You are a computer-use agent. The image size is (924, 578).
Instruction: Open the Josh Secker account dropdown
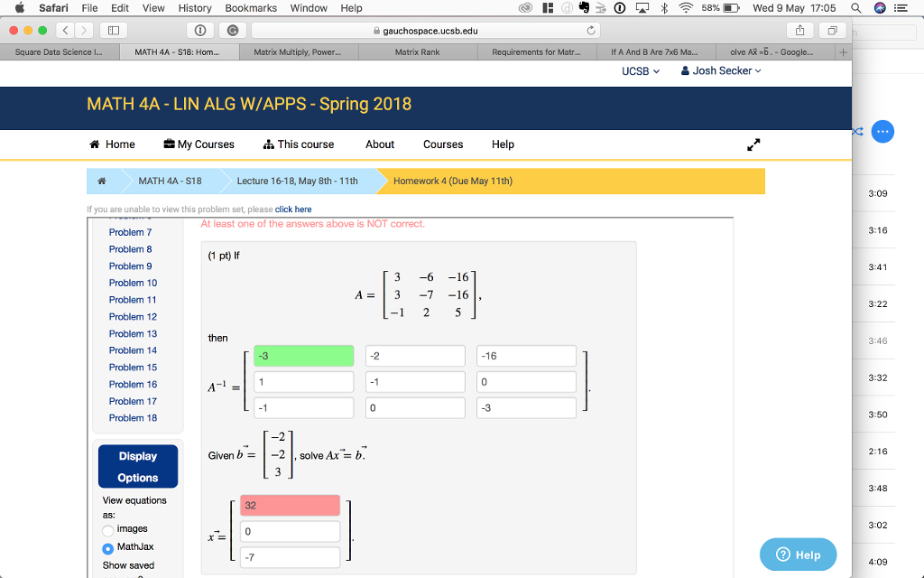click(x=719, y=70)
